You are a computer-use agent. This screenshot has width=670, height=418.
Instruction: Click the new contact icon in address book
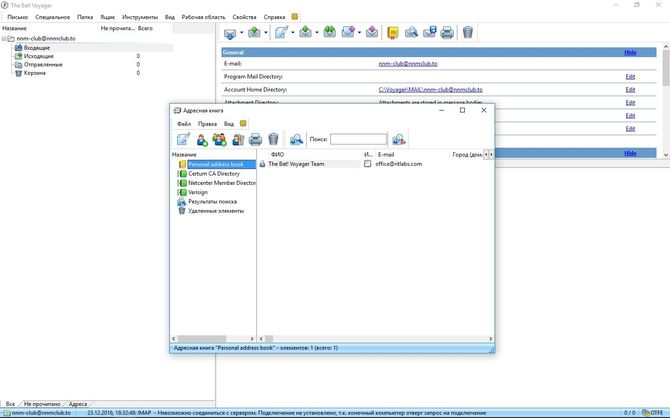coord(201,139)
